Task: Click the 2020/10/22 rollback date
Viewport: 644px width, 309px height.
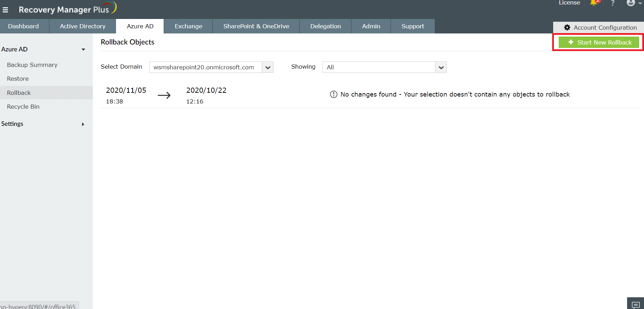Action: [206, 90]
